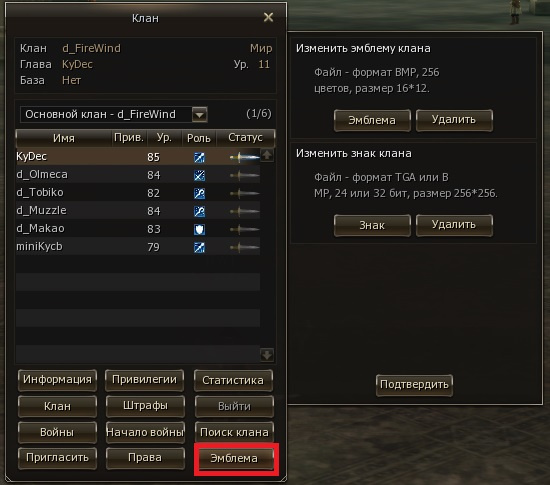Viewport: 550px width, 485px height.
Task: Click Подтвердить to confirm changes
Action: tap(414, 385)
